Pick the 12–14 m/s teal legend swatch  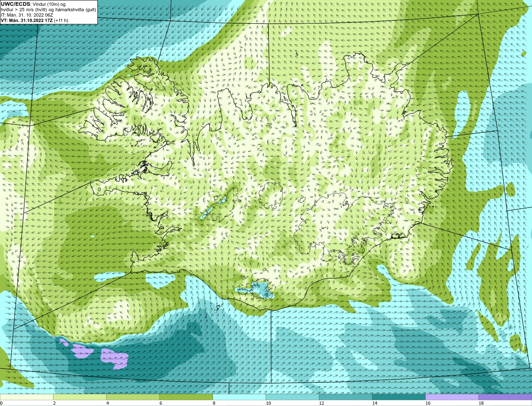click(x=346, y=397)
